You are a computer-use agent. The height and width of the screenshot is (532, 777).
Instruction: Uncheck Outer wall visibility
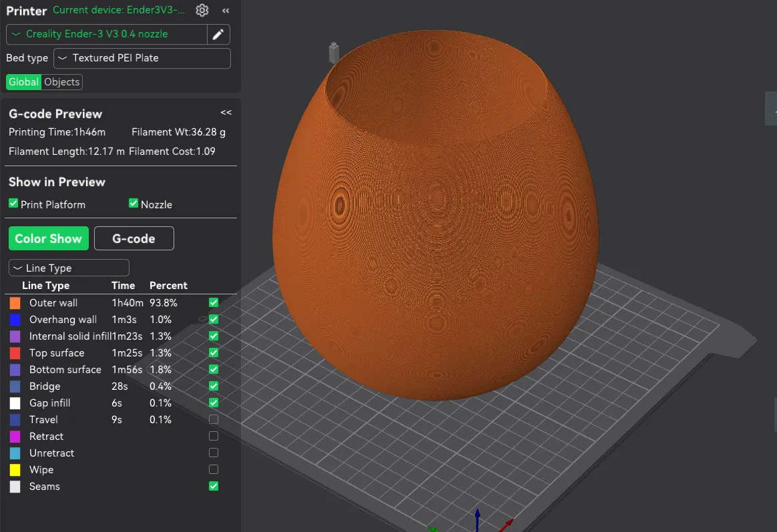pos(214,302)
